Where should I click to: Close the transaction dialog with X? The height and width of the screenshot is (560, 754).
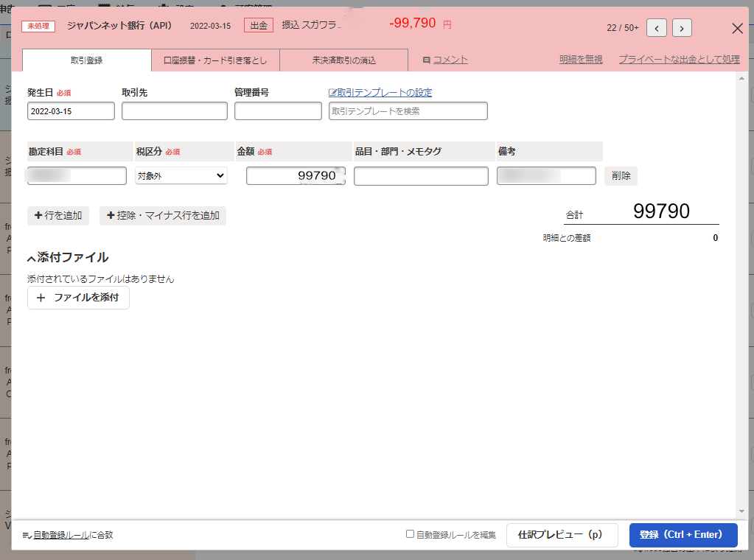coord(737,28)
